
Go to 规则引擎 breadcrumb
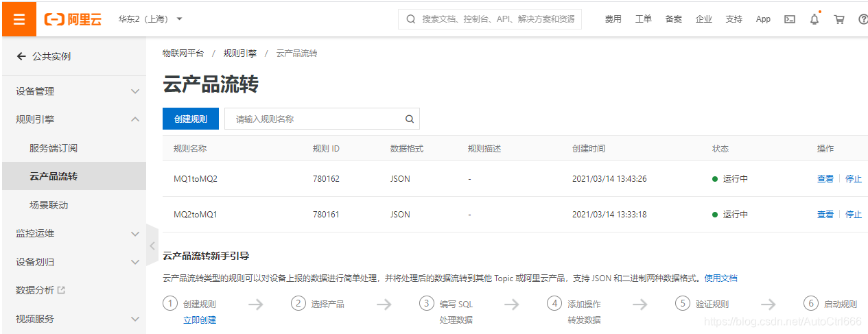240,53
